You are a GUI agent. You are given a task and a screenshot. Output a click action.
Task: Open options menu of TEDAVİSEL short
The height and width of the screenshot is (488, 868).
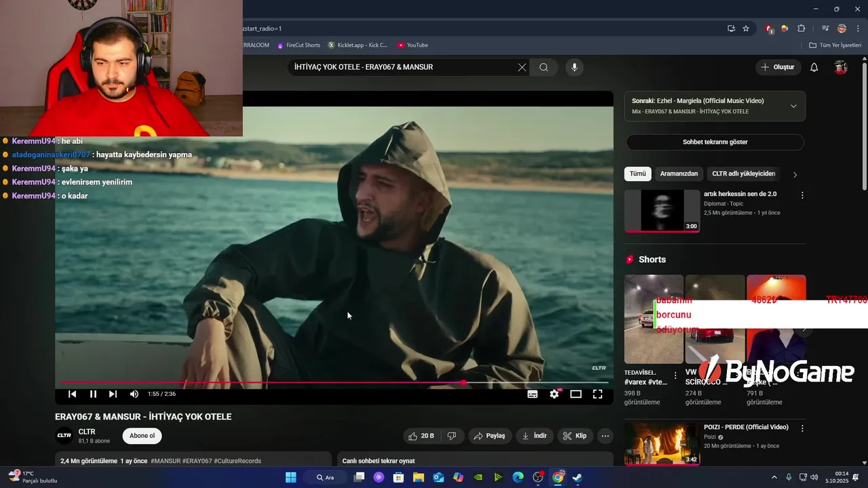[675, 375]
